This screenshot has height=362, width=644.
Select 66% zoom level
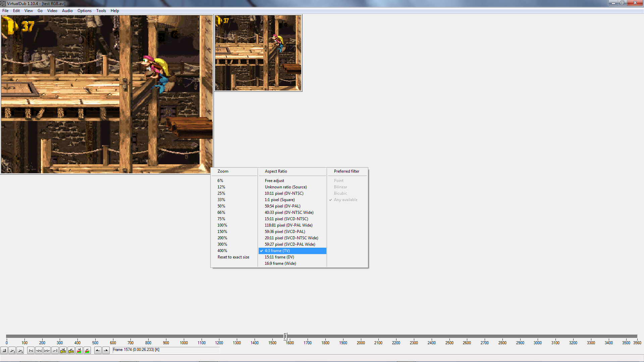tap(234, 213)
